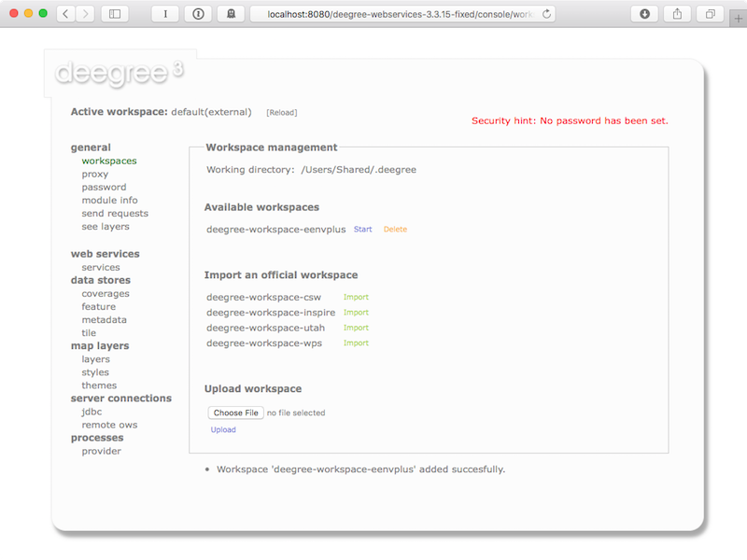Click the text cursor extension icon

tap(165, 14)
